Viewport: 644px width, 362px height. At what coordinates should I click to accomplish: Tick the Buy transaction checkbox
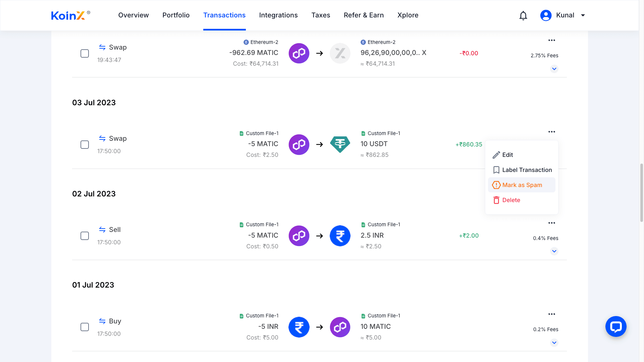(85, 327)
